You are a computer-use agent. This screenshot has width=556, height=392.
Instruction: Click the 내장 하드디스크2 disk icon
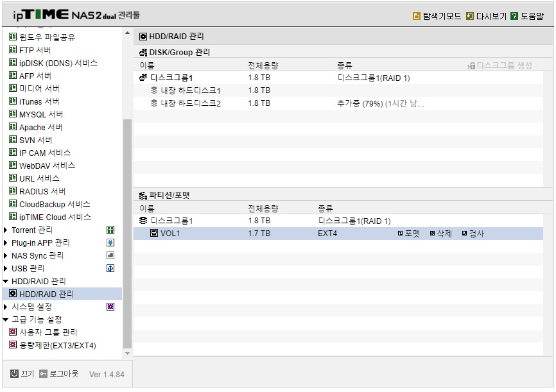tap(154, 103)
